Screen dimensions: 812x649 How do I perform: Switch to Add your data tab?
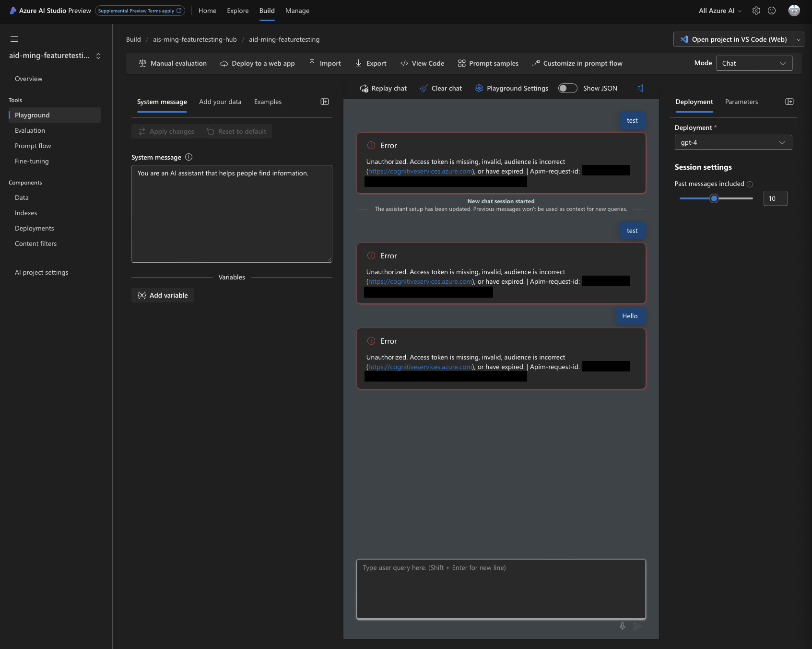click(220, 102)
